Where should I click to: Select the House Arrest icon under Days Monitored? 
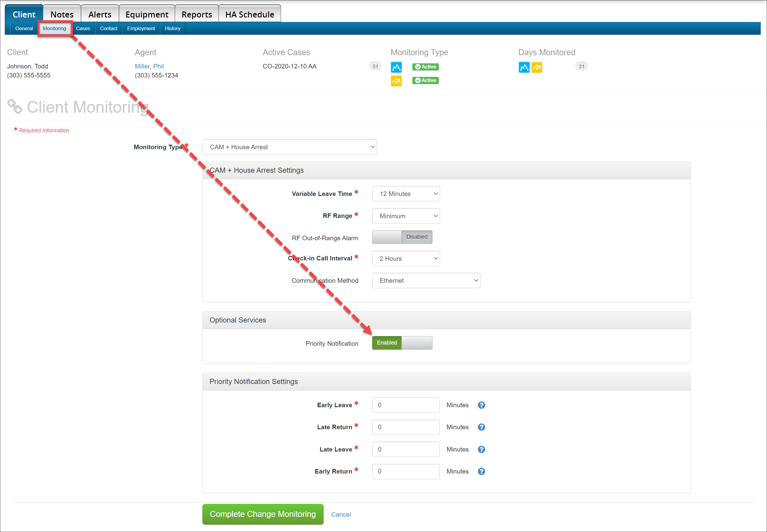tap(537, 67)
